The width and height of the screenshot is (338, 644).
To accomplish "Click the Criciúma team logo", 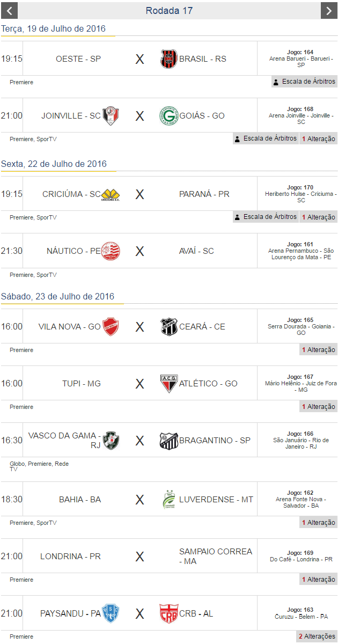I will [111, 194].
